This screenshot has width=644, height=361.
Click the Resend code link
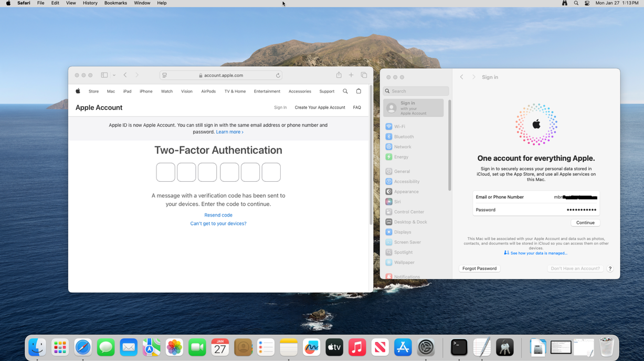218,215
